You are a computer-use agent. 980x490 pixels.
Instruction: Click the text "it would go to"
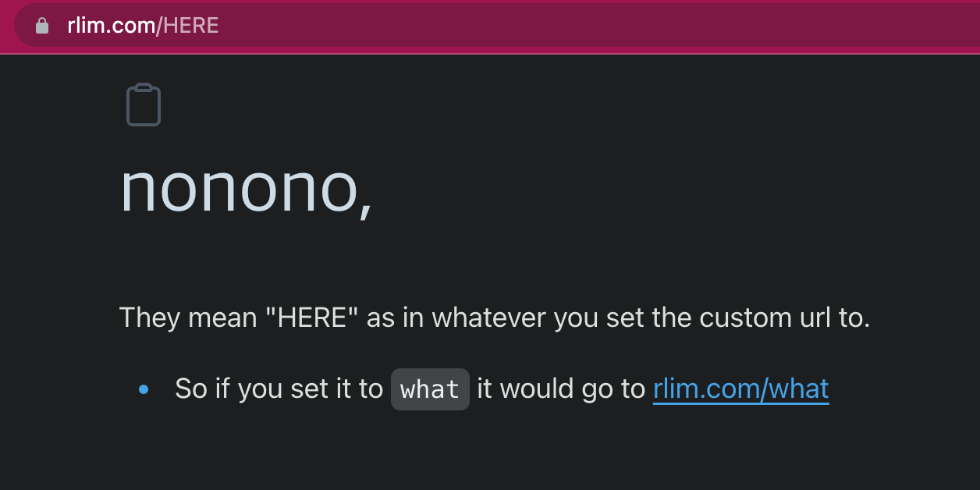[x=561, y=389]
